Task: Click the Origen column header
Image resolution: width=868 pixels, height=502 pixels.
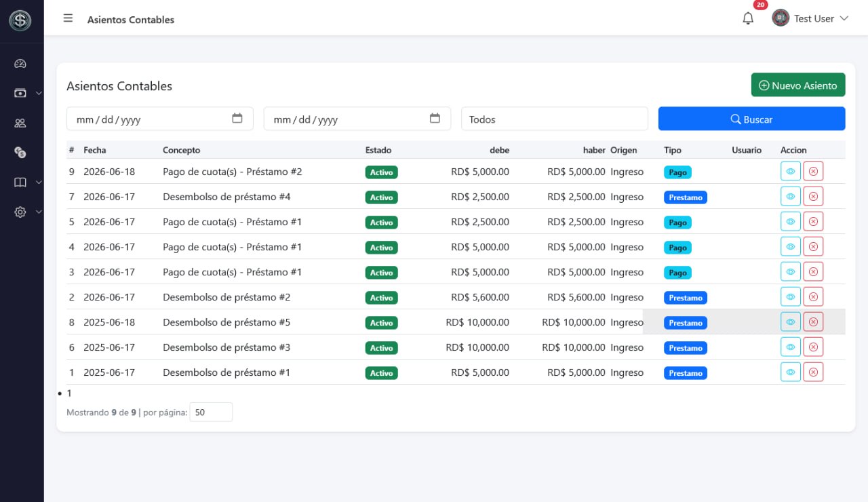Action: pyautogui.click(x=624, y=150)
